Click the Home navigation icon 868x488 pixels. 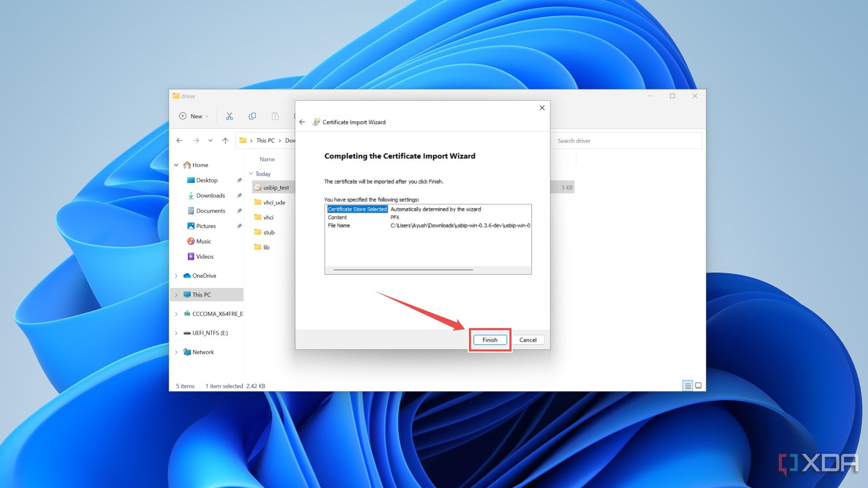pyautogui.click(x=188, y=165)
